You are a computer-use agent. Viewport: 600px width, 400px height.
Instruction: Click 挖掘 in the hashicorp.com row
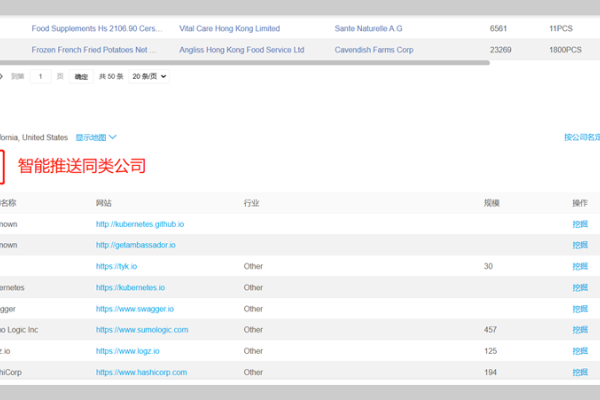(x=580, y=372)
